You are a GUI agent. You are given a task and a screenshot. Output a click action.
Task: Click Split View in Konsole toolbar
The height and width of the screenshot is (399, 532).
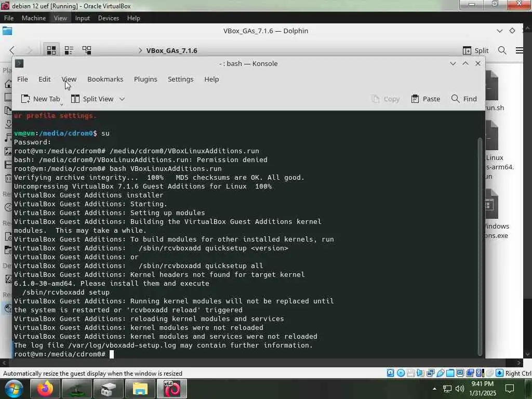pyautogui.click(x=92, y=99)
